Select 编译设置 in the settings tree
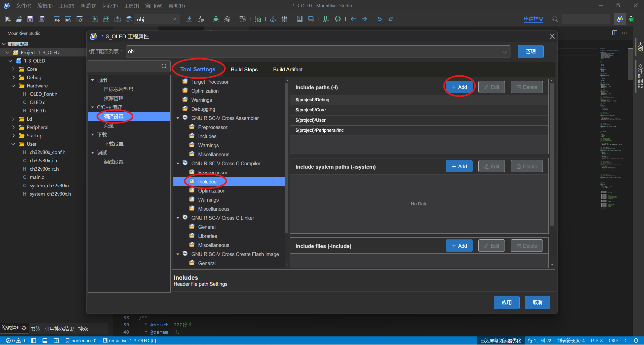This screenshot has height=345, width=644. [129, 116]
